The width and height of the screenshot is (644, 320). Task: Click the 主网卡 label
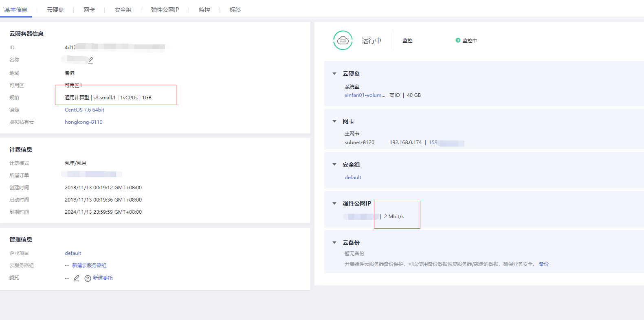click(352, 134)
